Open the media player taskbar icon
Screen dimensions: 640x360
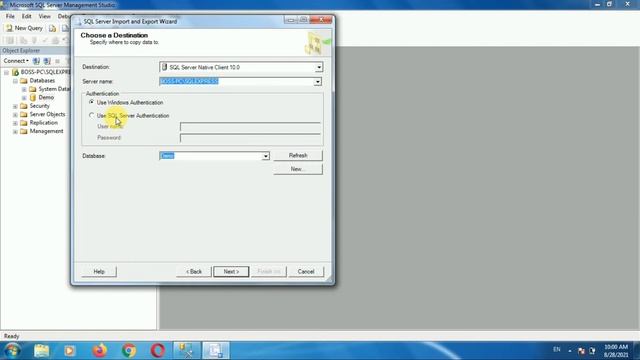69,351
